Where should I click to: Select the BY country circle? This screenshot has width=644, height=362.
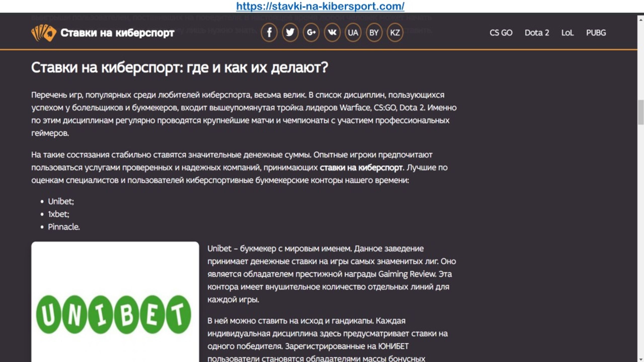374,32
